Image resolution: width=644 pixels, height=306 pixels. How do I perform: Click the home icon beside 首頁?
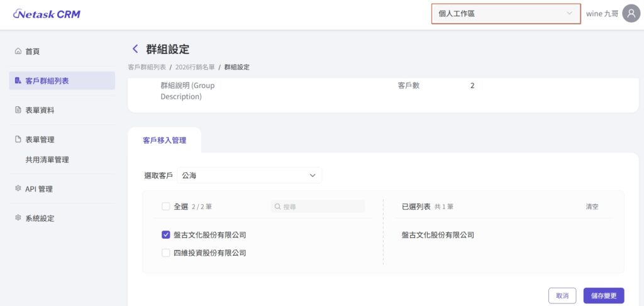pos(18,52)
